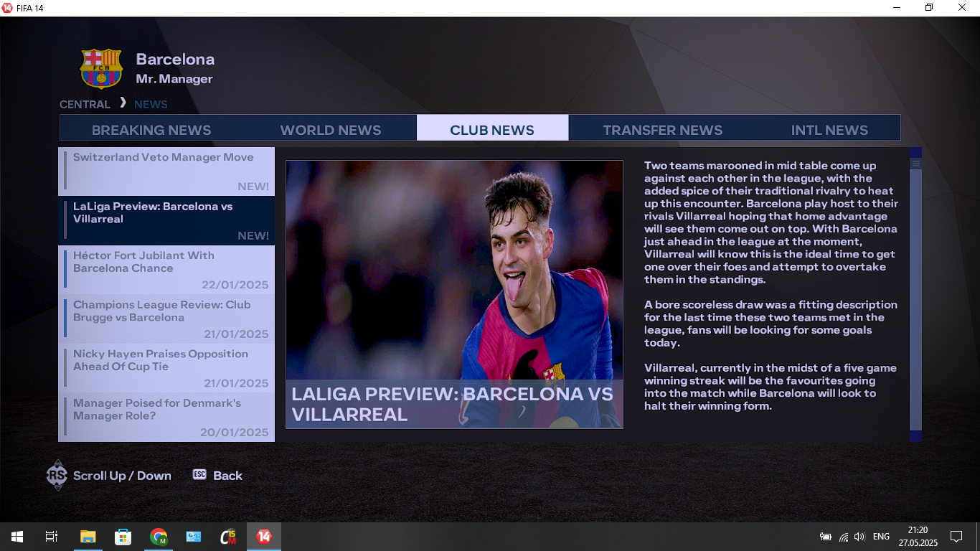Click the Mr. Manager name
This screenshot has width=980, height=551.
pyautogui.click(x=174, y=79)
